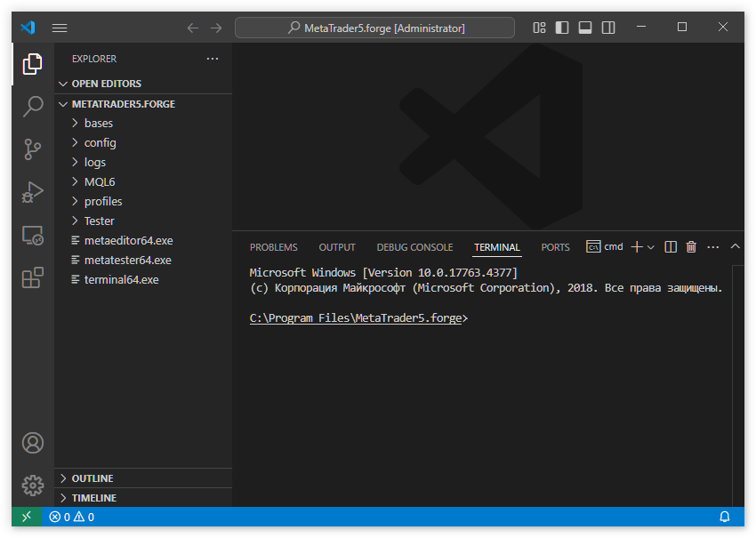Open Source Control view icon
756x538 pixels.
click(x=32, y=149)
